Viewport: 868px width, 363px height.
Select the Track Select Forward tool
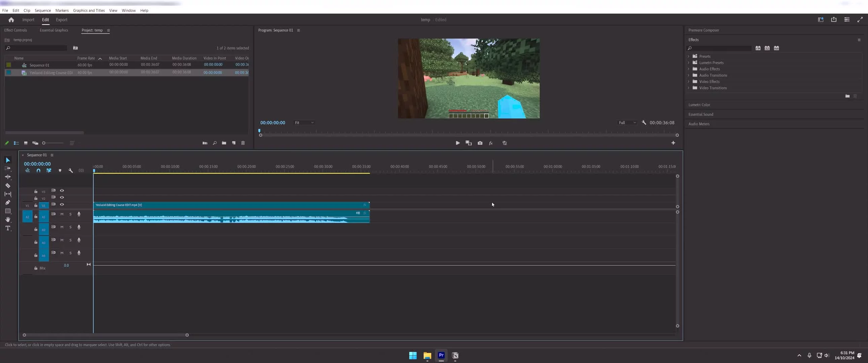[8, 168]
